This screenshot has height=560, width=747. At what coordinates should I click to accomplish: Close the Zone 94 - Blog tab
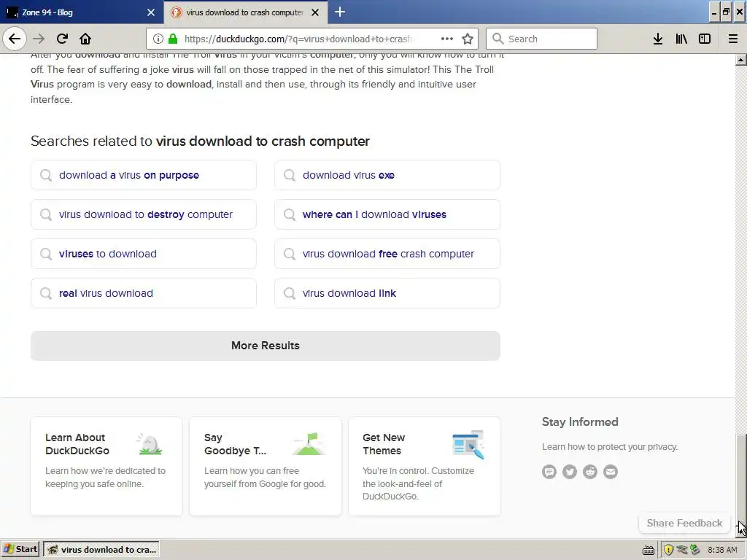151,12
